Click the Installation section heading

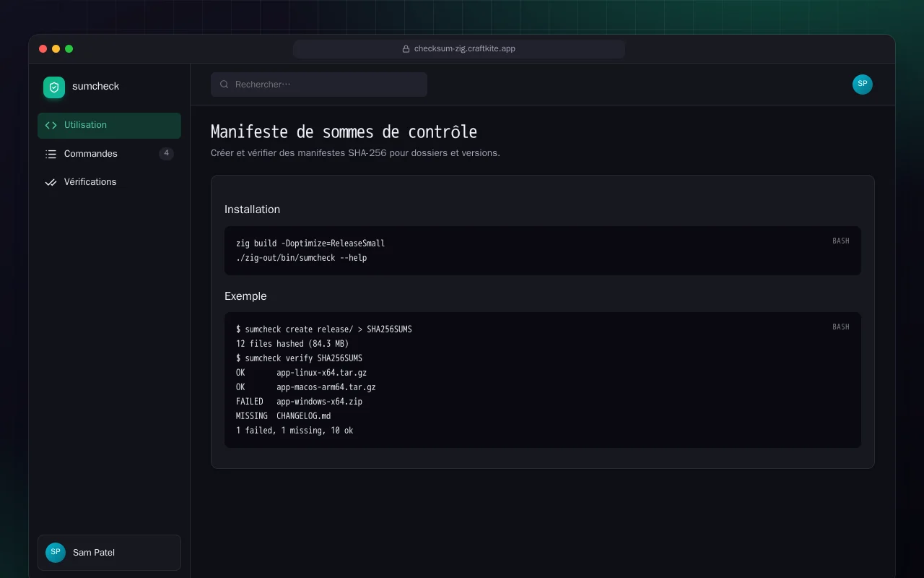[252, 210]
